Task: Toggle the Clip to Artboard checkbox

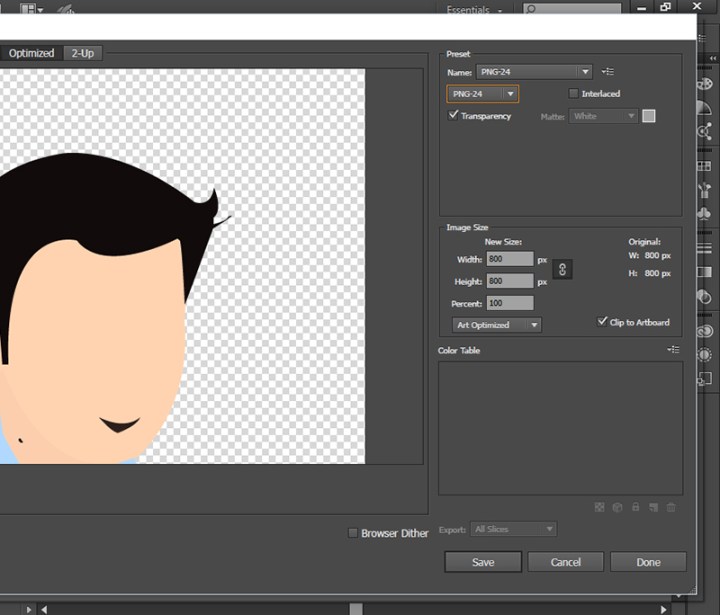Action: [602, 322]
